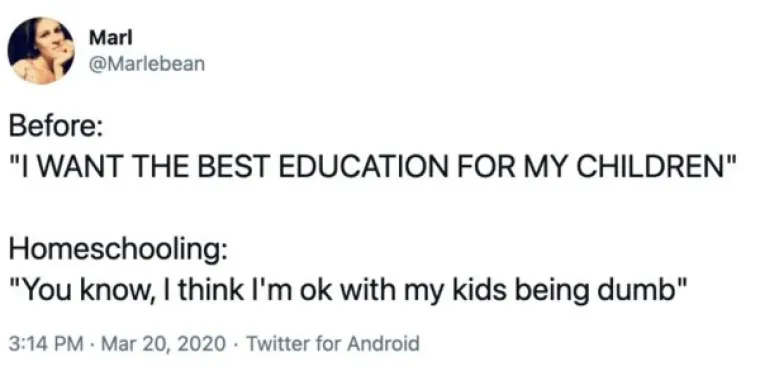Open the @Marlebean handle link
The width and height of the screenshot is (760, 371).
(146, 64)
